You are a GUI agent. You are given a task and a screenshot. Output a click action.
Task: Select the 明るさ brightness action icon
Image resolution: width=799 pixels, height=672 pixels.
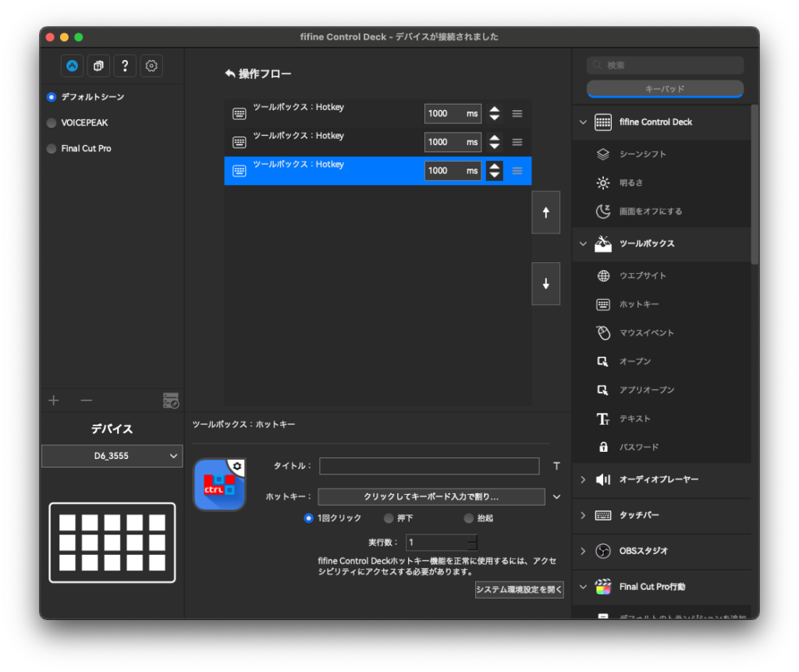click(602, 183)
